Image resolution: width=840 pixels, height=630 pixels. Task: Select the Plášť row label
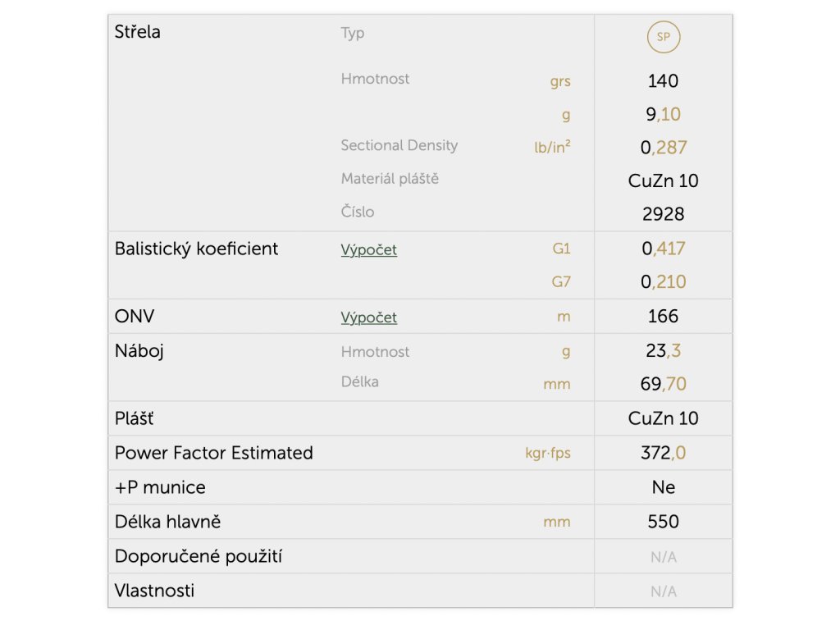[x=134, y=418]
